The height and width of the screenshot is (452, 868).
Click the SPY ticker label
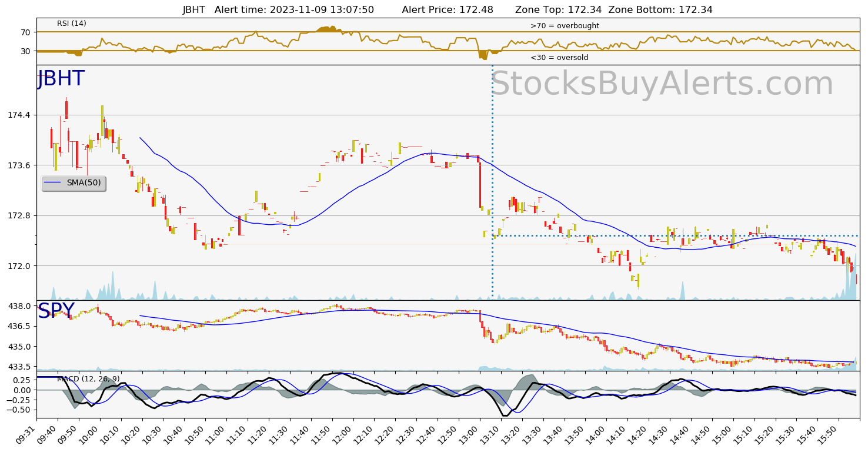[x=56, y=311]
